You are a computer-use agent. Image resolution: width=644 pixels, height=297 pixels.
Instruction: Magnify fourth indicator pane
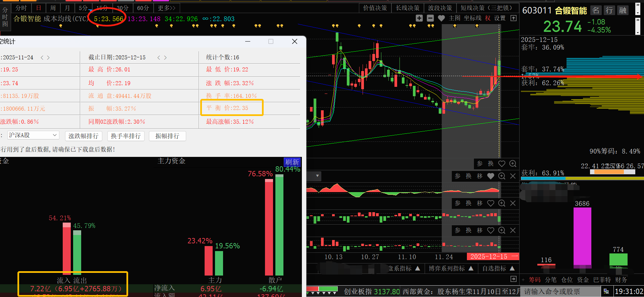tap(502, 230)
